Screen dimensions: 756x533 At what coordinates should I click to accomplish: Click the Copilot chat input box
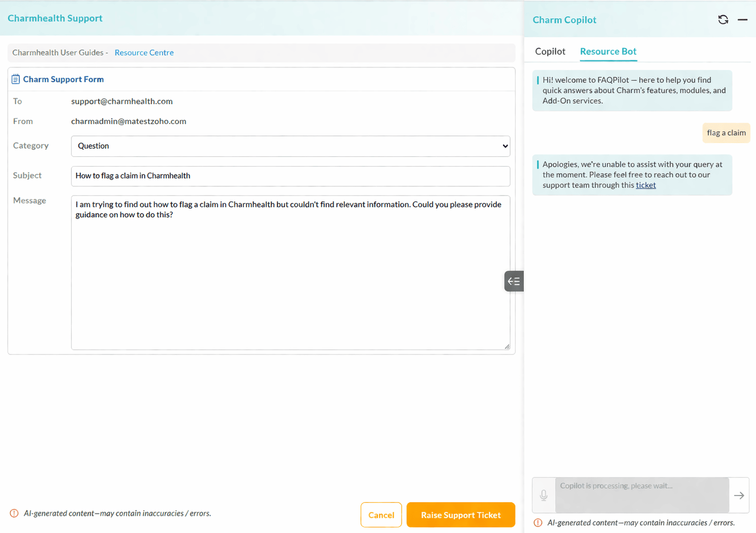[x=642, y=495]
